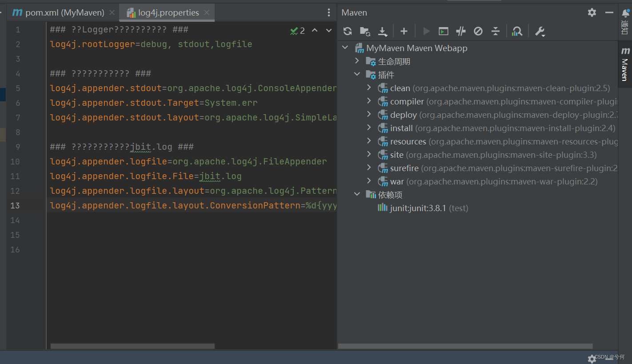The width and height of the screenshot is (632, 364).
Task: Expand 生命周期 lifecycle node
Action: point(357,61)
